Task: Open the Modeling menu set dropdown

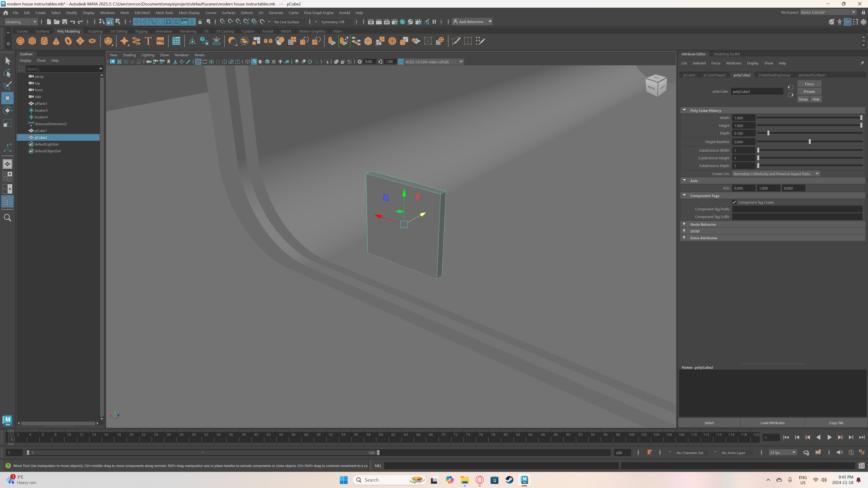Action: 21,22
